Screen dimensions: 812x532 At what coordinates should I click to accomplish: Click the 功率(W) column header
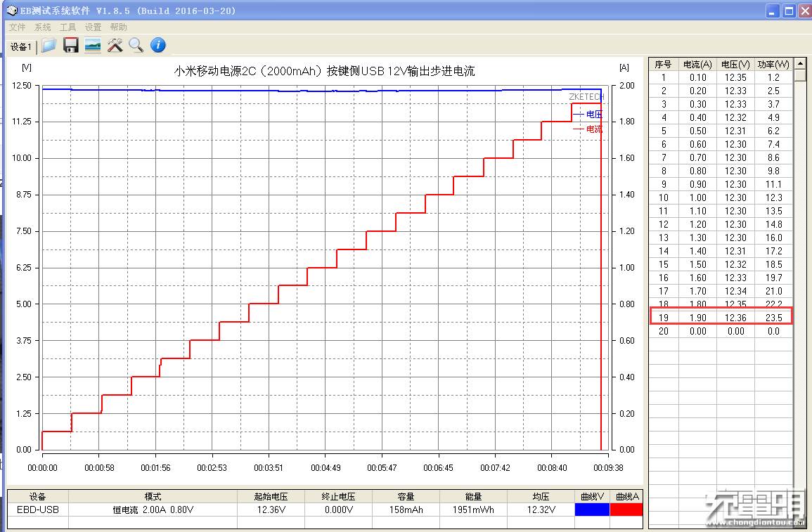tap(773, 64)
